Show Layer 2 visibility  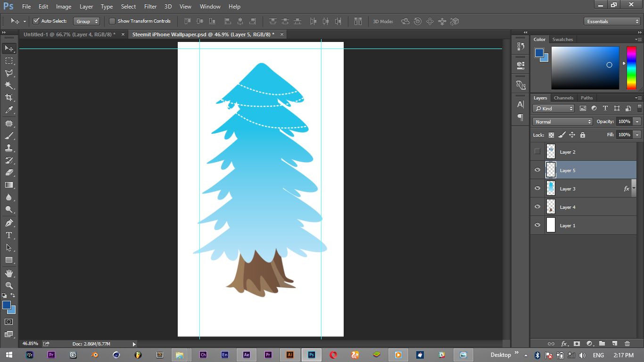tap(537, 152)
